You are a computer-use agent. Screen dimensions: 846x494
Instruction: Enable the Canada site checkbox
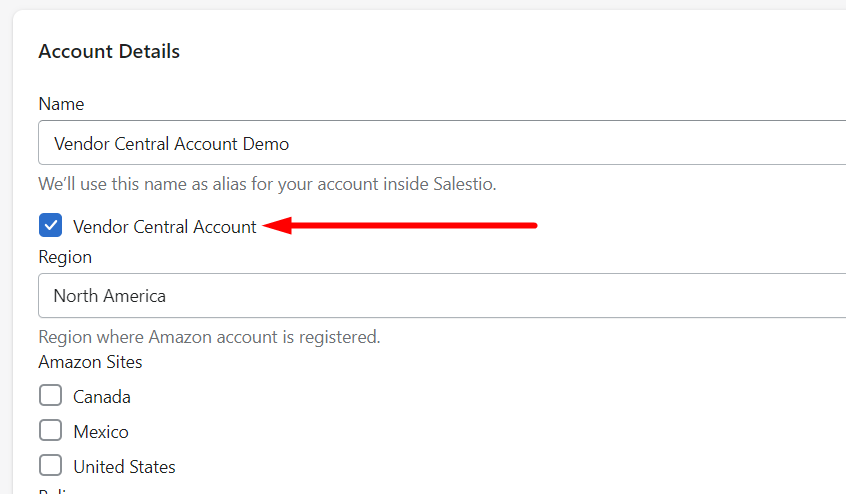(x=51, y=396)
